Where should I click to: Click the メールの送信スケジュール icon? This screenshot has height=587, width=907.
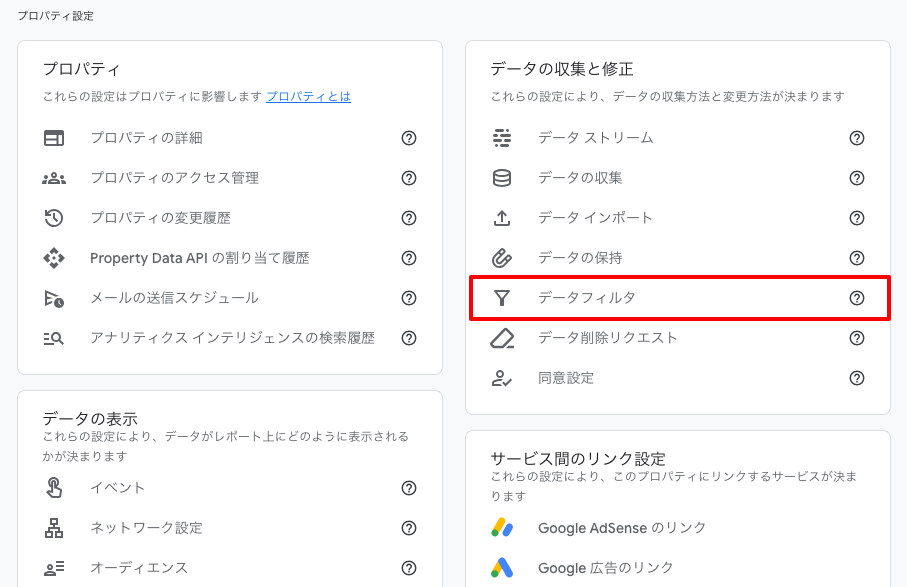[54, 298]
